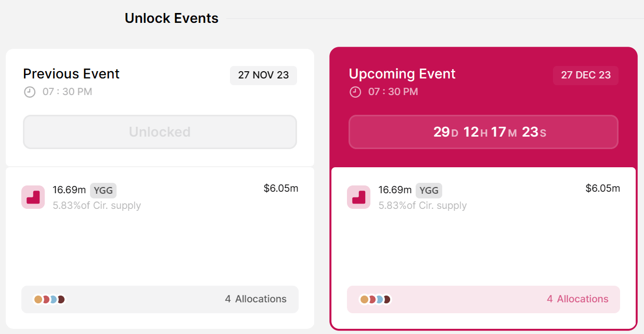
Task: Click the YGG token logo in Upcoming Event card
Action: point(358,198)
